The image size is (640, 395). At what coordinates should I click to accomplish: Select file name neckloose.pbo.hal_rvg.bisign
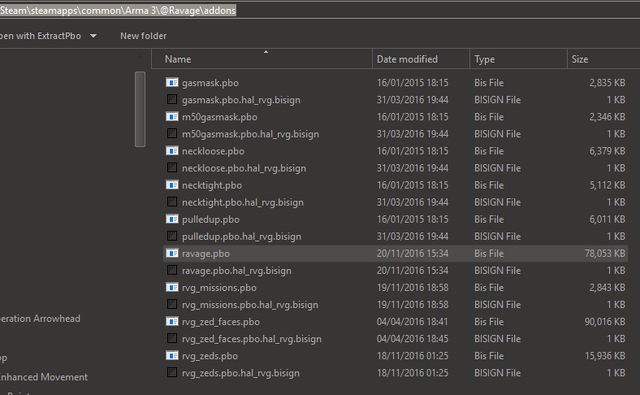click(x=244, y=168)
